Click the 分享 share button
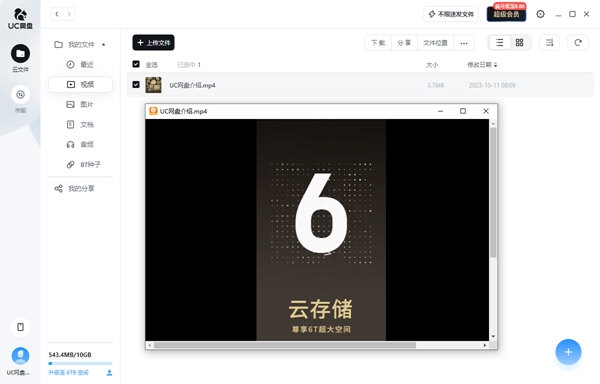600x384 pixels. (x=404, y=43)
